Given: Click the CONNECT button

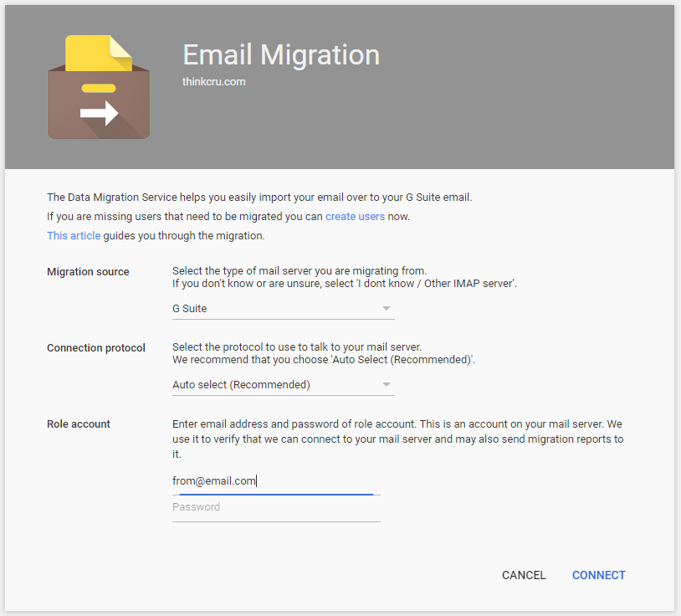Looking at the screenshot, I should click(598, 575).
